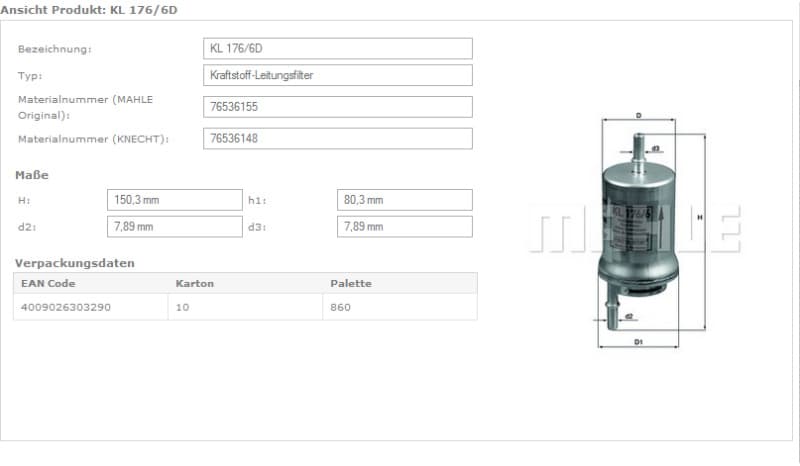The height and width of the screenshot is (466, 800).
Task: Click the MAHLE material number field 76536155
Action: point(338,107)
